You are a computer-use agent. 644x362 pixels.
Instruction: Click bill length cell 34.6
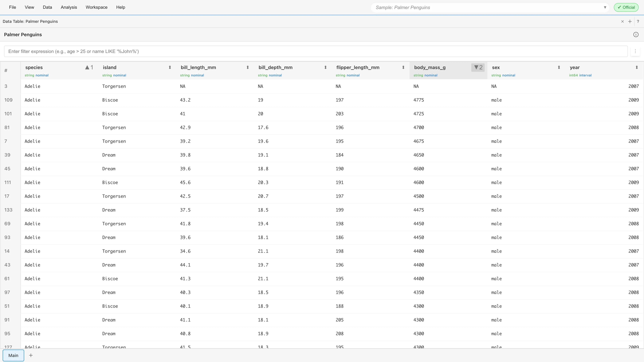(185, 251)
